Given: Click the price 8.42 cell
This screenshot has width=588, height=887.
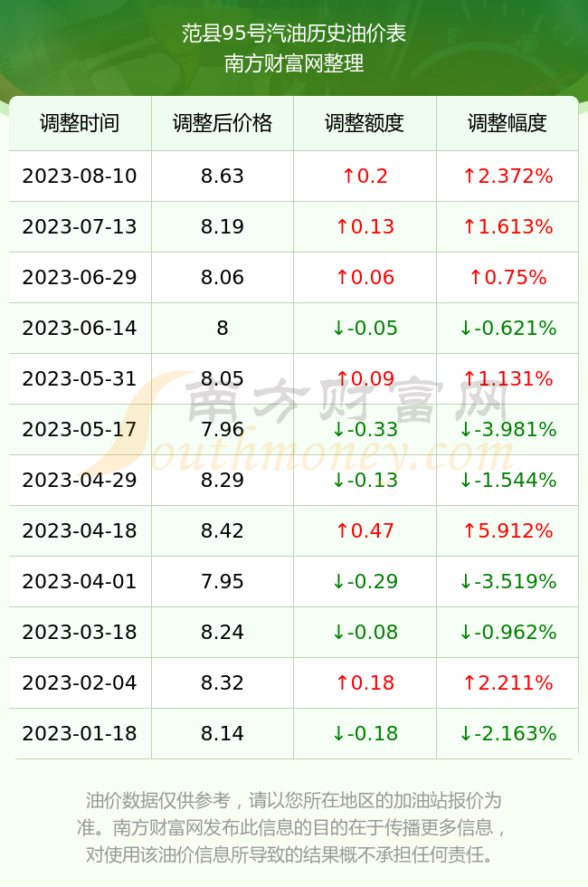Looking at the screenshot, I should point(223,530).
